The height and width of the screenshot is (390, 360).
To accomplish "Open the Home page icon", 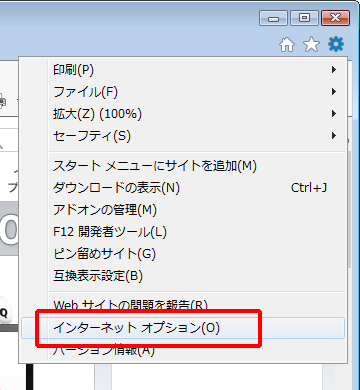I will (287, 45).
